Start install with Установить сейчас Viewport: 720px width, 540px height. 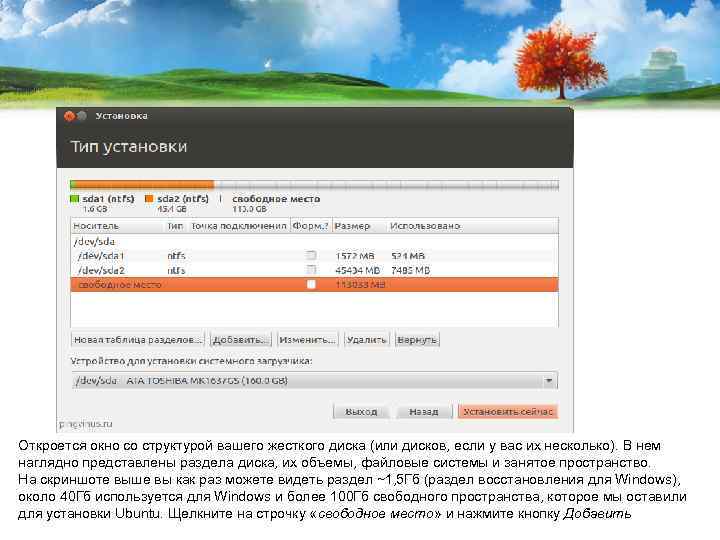(507, 411)
